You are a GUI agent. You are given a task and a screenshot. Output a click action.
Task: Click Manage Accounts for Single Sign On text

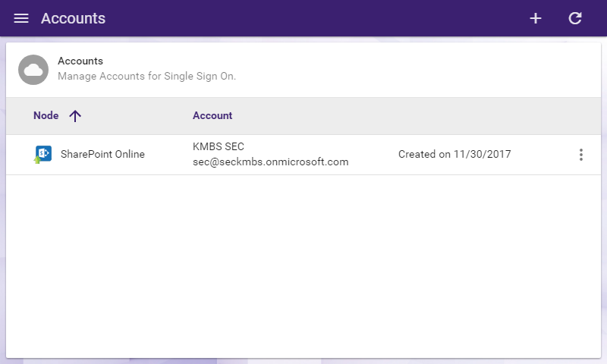(x=146, y=76)
